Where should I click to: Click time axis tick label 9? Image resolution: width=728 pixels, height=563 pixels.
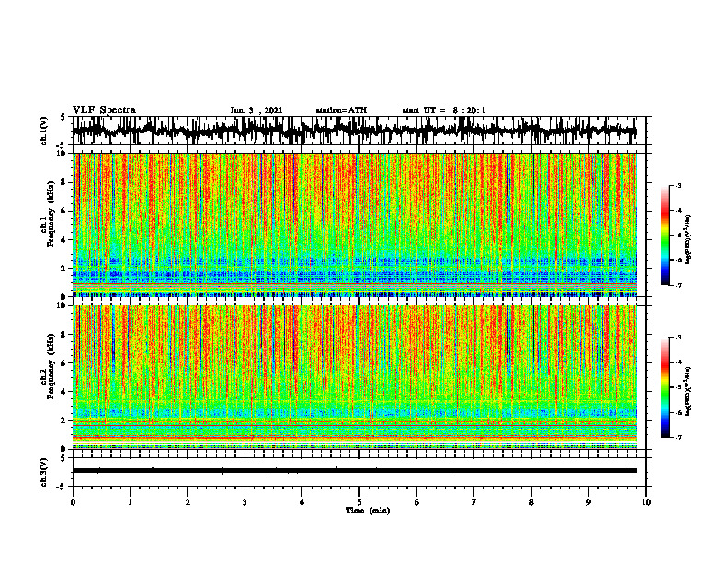(x=588, y=502)
